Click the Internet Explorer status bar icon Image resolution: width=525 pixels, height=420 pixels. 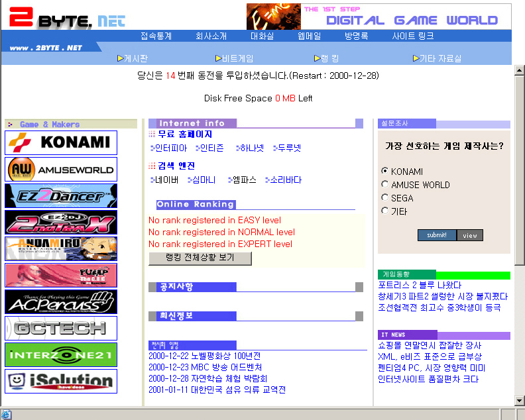pos(6,414)
